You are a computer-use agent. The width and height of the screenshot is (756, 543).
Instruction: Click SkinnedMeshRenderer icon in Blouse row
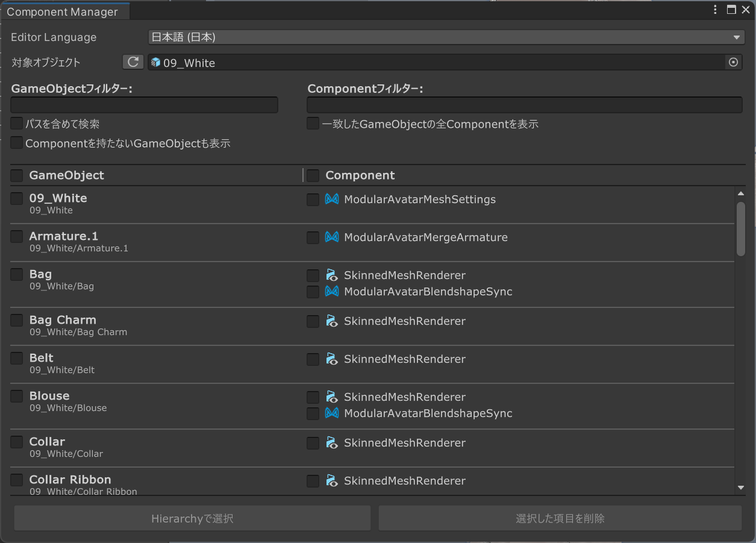[331, 397]
